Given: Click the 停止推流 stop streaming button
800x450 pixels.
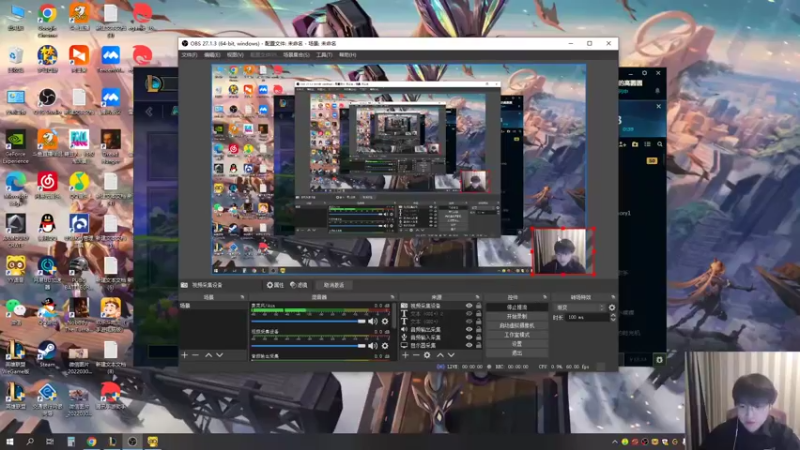Looking at the screenshot, I should coord(517,307).
